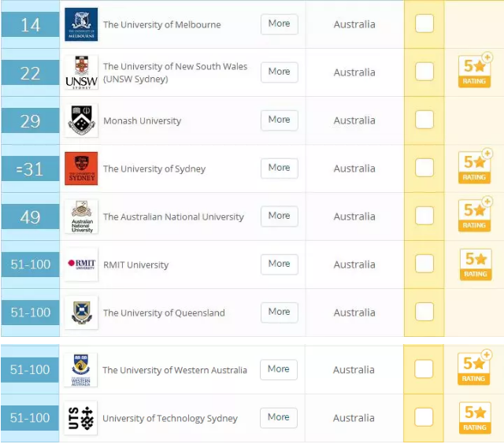The width and height of the screenshot is (504, 444).
Task: Toggle checkbox in the RMIT University row
Action: point(424,264)
